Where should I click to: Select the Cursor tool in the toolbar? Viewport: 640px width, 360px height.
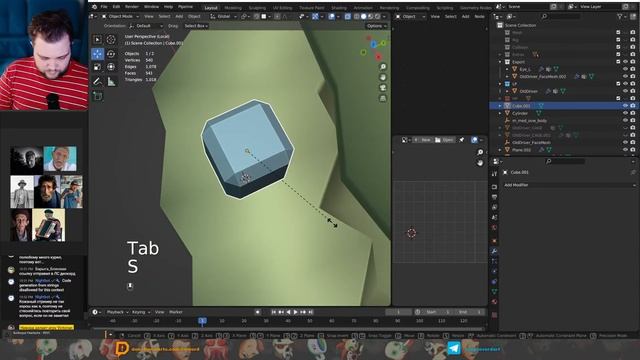coord(111,40)
